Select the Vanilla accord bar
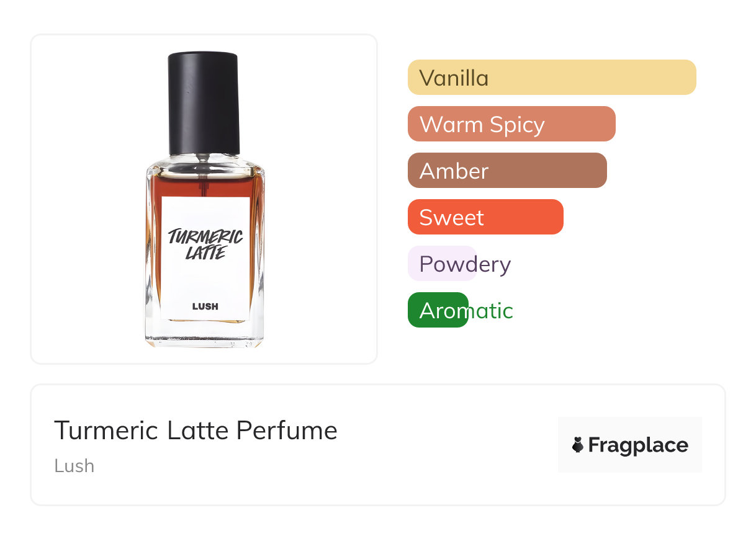Viewport: 756px width, 536px height. point(552,78)
